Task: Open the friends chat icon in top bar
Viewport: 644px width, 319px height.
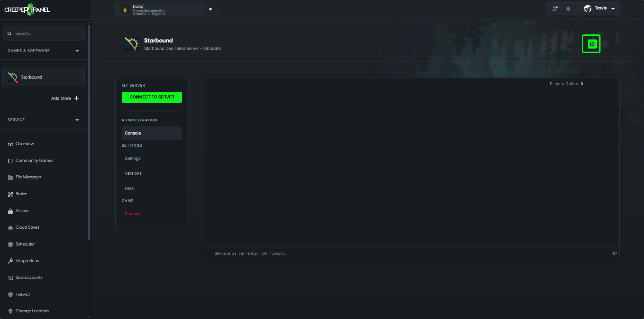Action: pyautogui.click(x=555, y=9)
